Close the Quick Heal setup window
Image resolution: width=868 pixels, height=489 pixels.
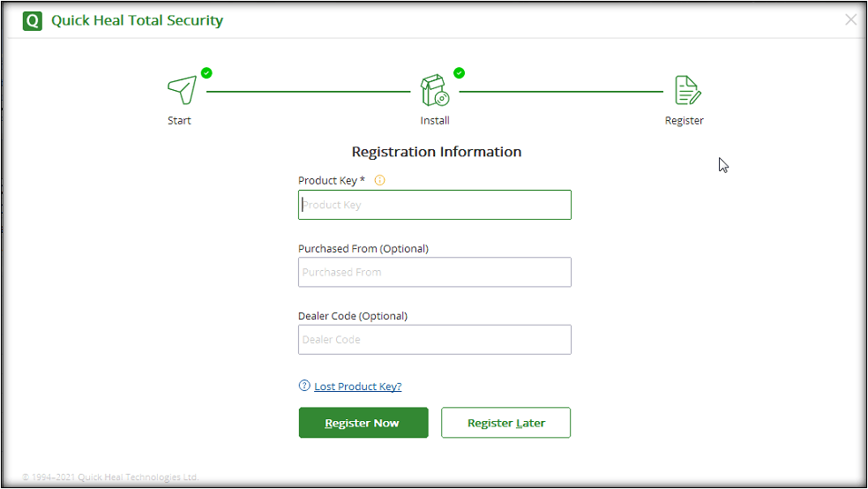click(850, 19)
